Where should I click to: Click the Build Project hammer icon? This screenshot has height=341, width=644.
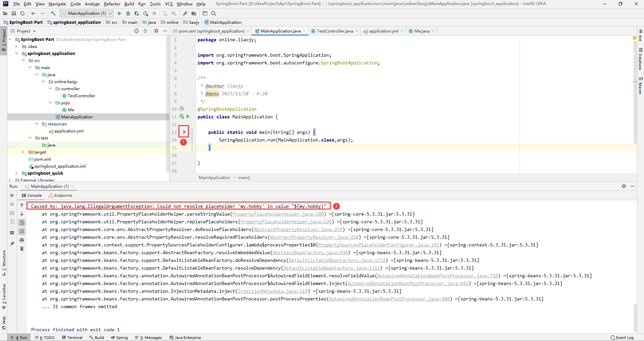[x=53, y=13]
